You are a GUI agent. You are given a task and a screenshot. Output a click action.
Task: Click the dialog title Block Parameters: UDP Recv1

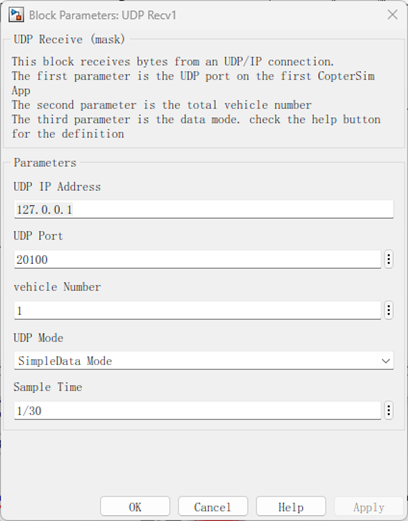click(x=102, y=15)
